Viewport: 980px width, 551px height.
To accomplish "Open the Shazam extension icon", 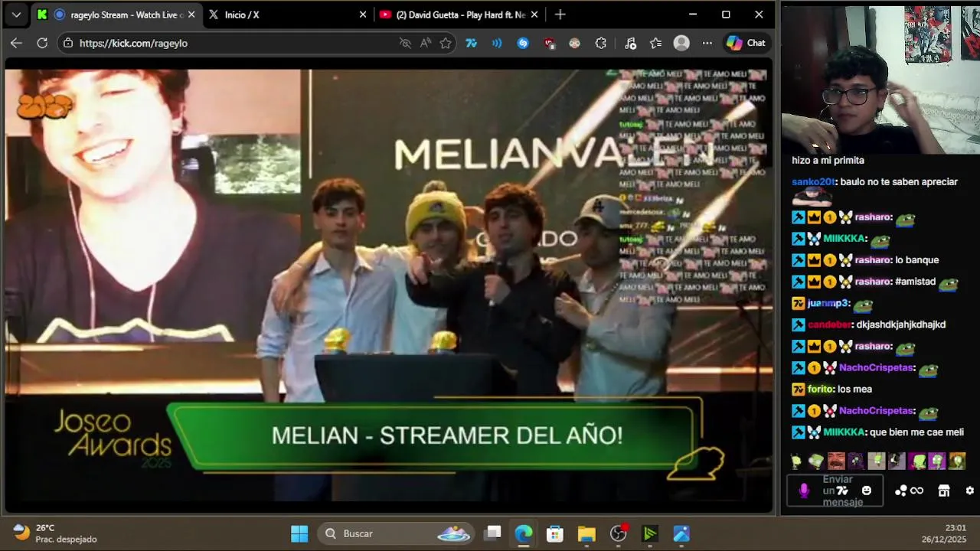I will click(x=523, y=43).
